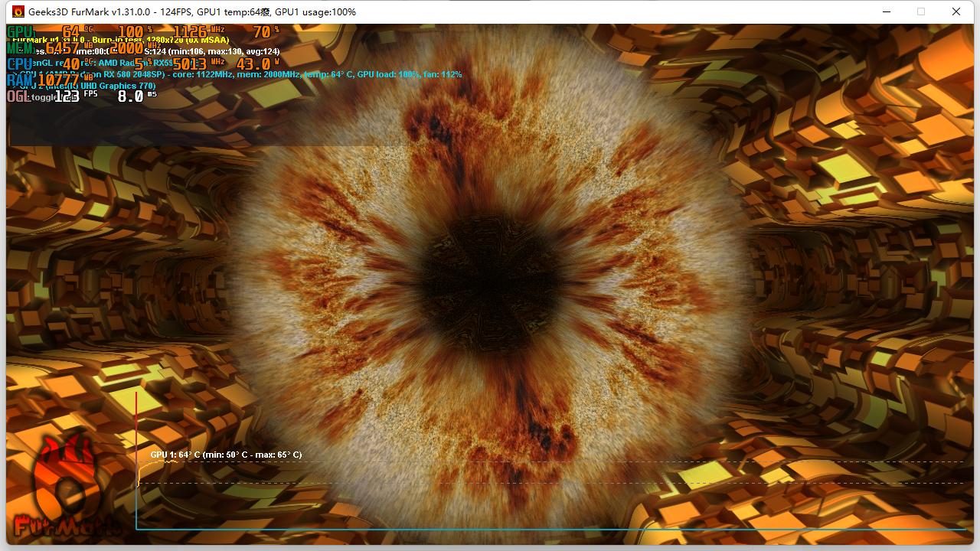Click the green GPU overlay label
Screen dimensions: 980x551
[20, 32]
